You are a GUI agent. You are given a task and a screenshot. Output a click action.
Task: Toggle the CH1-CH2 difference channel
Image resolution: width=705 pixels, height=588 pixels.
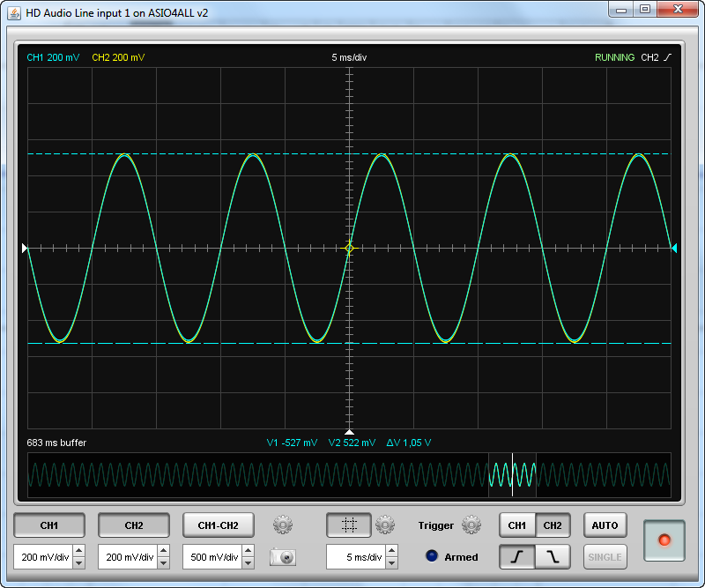pos(218,525)
